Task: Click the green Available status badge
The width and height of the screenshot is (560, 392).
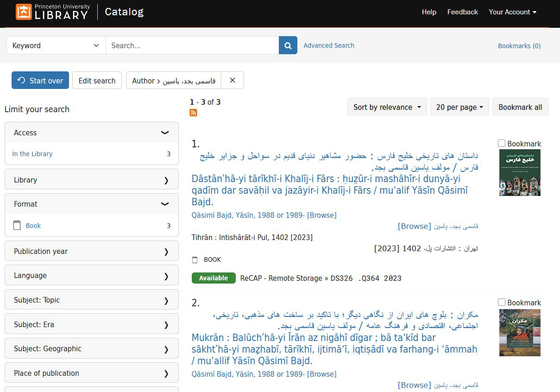Action: coord(214,278)
